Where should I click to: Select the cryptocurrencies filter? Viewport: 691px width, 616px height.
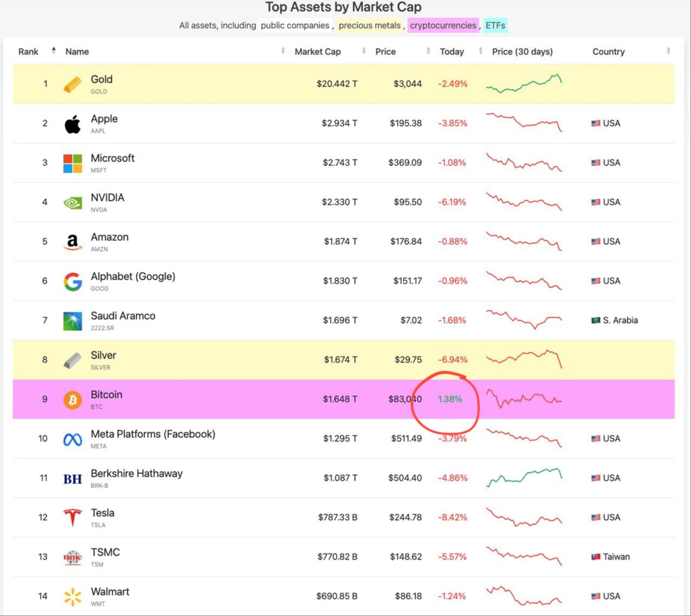click(x=443, y=25)
